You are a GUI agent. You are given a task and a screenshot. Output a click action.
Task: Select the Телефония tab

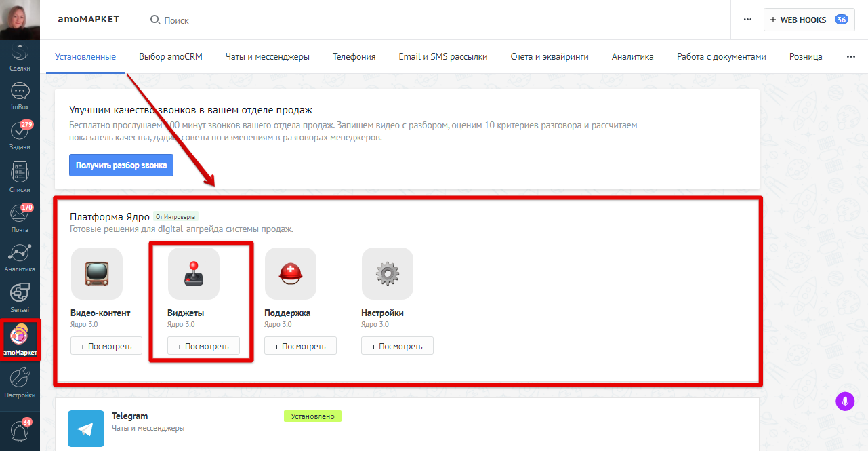(354, 56)
